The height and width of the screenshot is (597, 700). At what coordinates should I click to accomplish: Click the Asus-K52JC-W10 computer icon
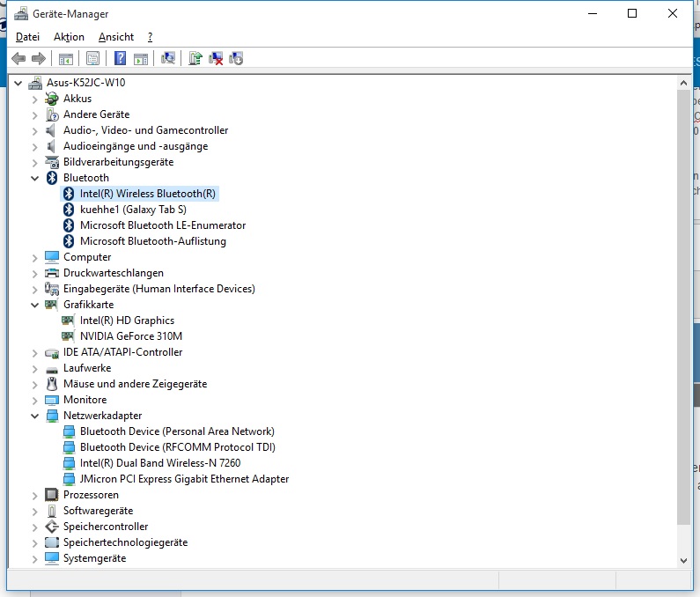click(x=35, y=83)
